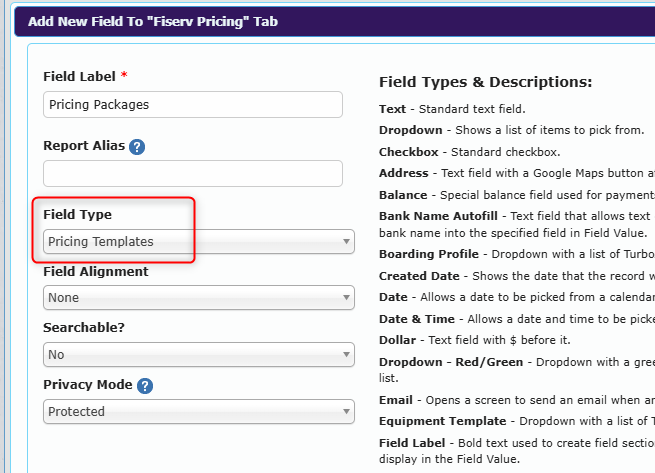Viewport: 655px width, 473px height.
Task: Expand the Privacy Mode dropdown showing Protected
Action: (199, 411)
